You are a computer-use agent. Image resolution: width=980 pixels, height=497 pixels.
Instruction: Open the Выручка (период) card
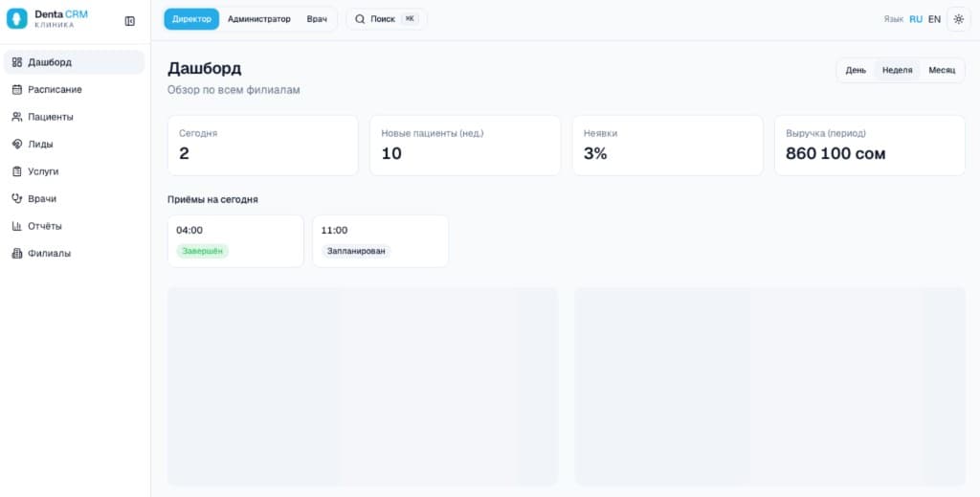870,145
